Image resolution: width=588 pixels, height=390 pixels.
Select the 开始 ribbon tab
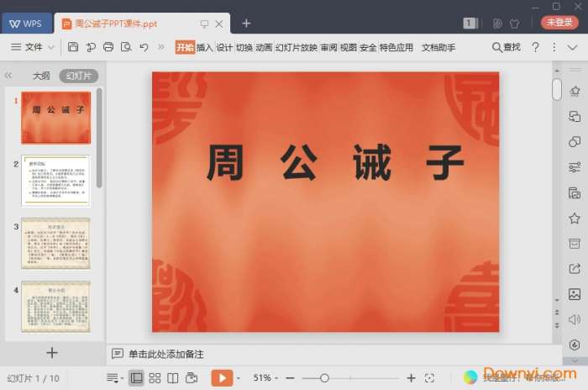pos(185,47)
